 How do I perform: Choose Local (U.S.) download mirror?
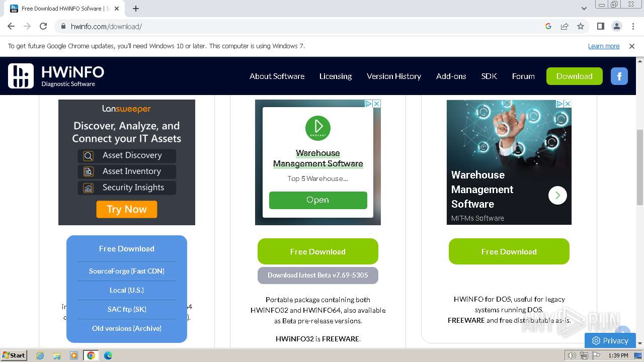click(x=127, y=290)
